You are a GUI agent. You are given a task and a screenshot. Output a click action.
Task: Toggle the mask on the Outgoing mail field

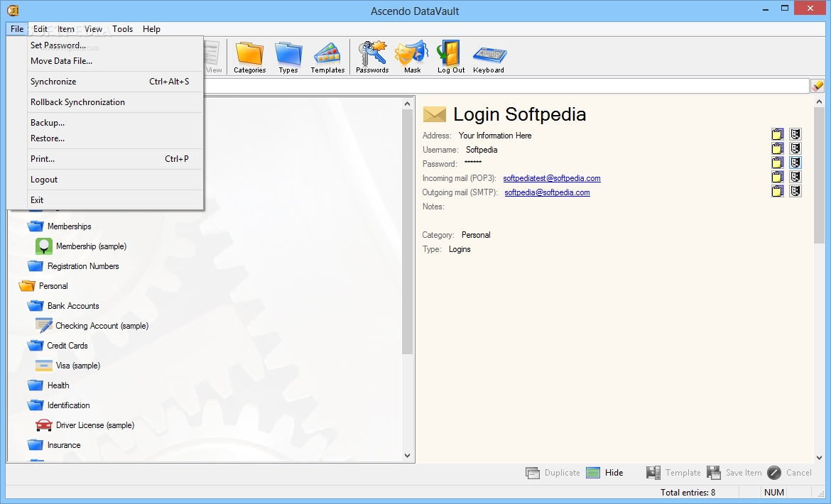pos(795,191)
